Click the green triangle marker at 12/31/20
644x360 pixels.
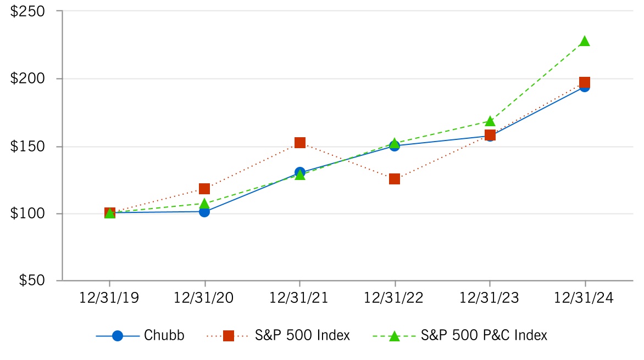click(x=204, y=204)
